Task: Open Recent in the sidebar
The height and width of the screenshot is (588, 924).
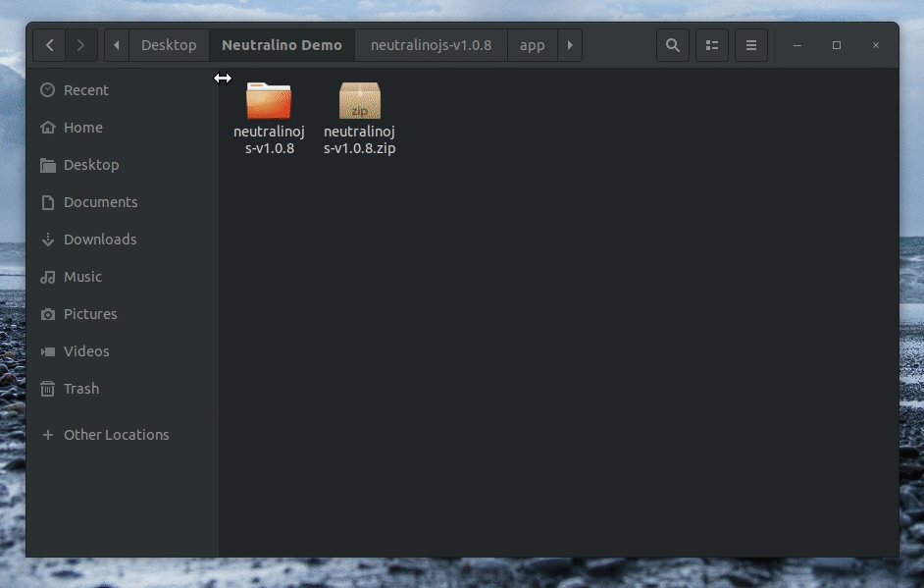Action: [123, 90]
